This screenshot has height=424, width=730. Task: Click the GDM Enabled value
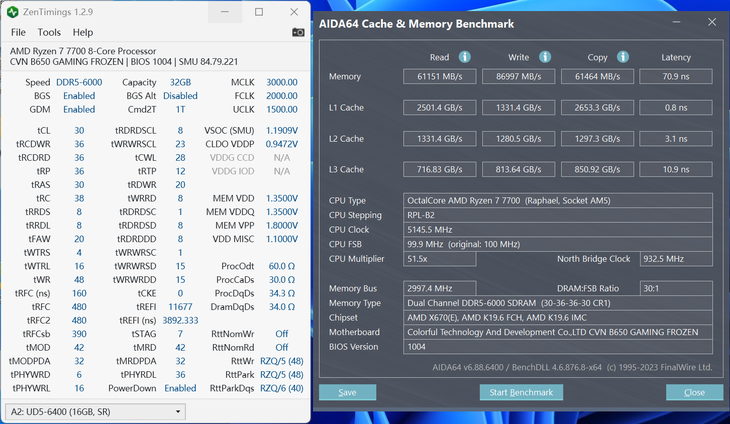pos(79,109)
